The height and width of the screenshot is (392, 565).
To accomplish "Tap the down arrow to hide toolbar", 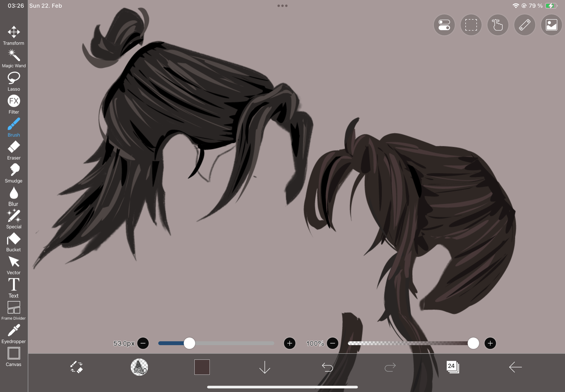I will [x=265, y=367].
